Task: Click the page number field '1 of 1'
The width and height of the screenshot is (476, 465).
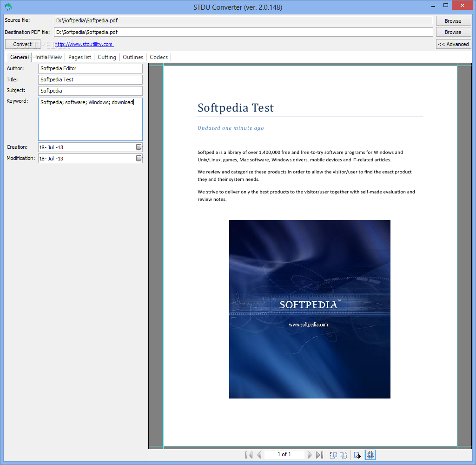Action: click(x=284, y=454)
